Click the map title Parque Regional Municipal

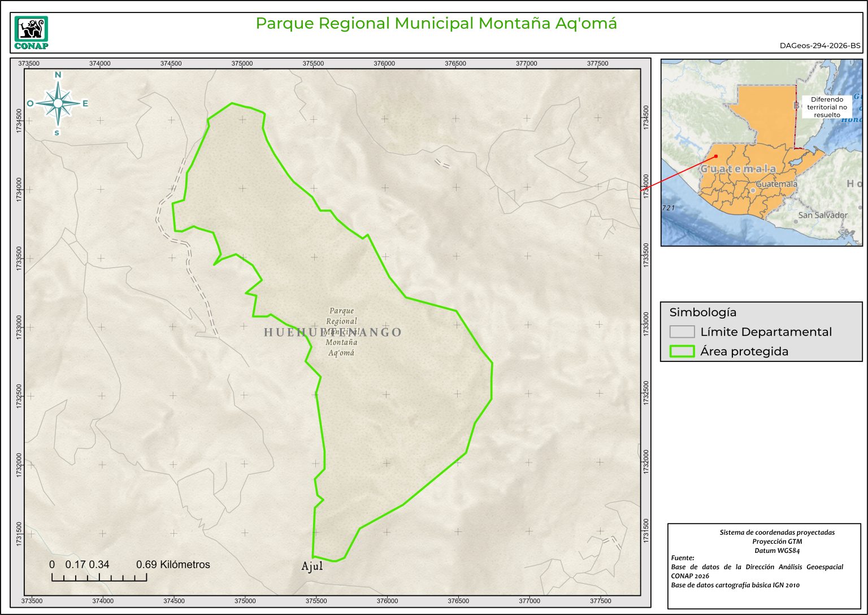coord(436,24)
